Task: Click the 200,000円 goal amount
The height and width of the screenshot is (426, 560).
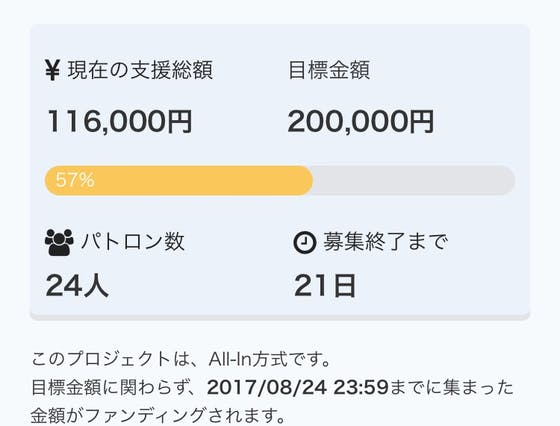Action: coord(361,122)
